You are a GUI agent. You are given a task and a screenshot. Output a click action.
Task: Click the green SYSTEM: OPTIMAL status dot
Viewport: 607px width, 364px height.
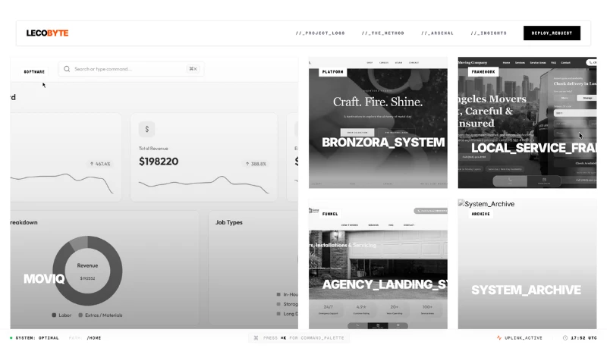click(x=11, y=338)
